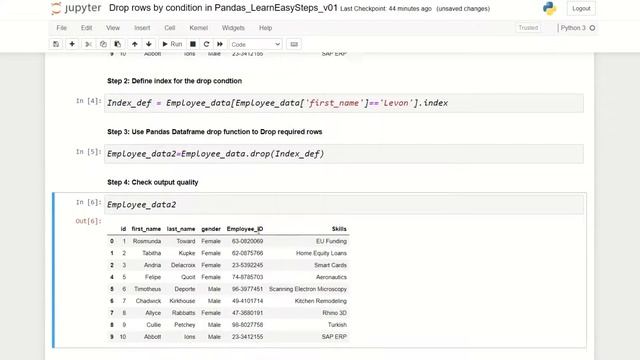Image resolution: width=640 pixels, height=360 pixels.
Task: Open the Widgets menu
Action: pyautogui.click(x=233, y=28)
